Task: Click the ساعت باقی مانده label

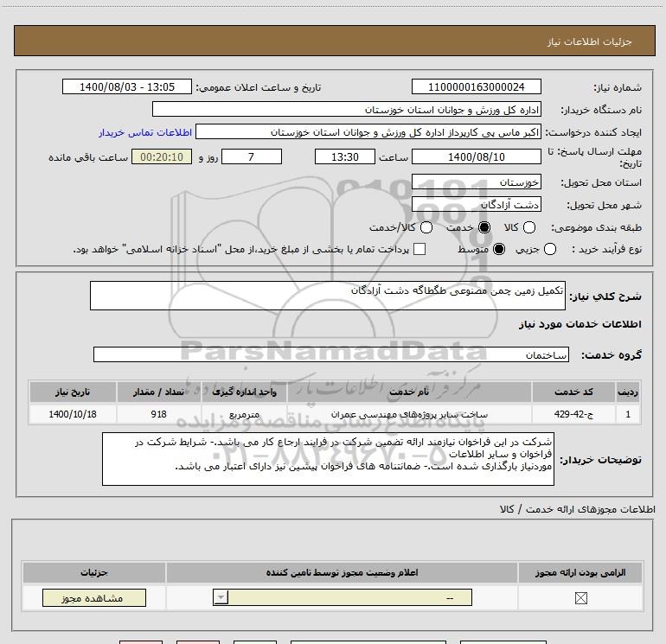Action: pyautogui.click(x=88, y=157)
